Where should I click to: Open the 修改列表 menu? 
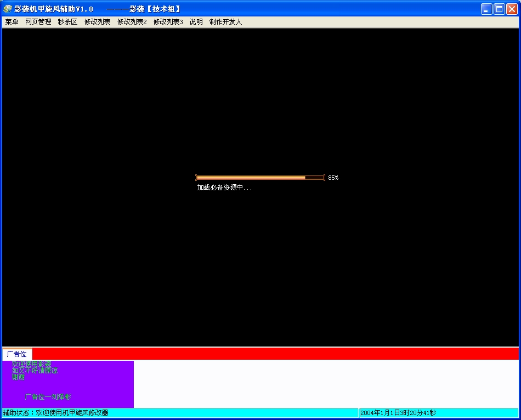click(97, 22)
